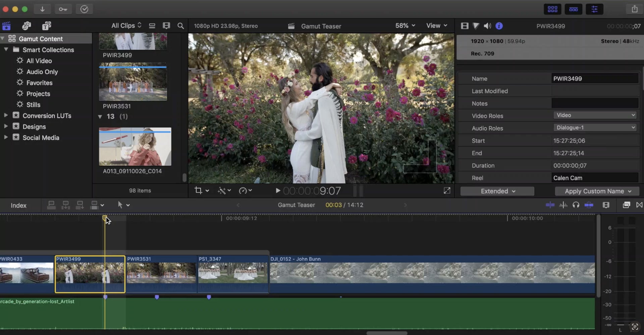This screenshot has width=644, height=335.
Task: Toggle solo headphones icon
Action: point(576,205)
